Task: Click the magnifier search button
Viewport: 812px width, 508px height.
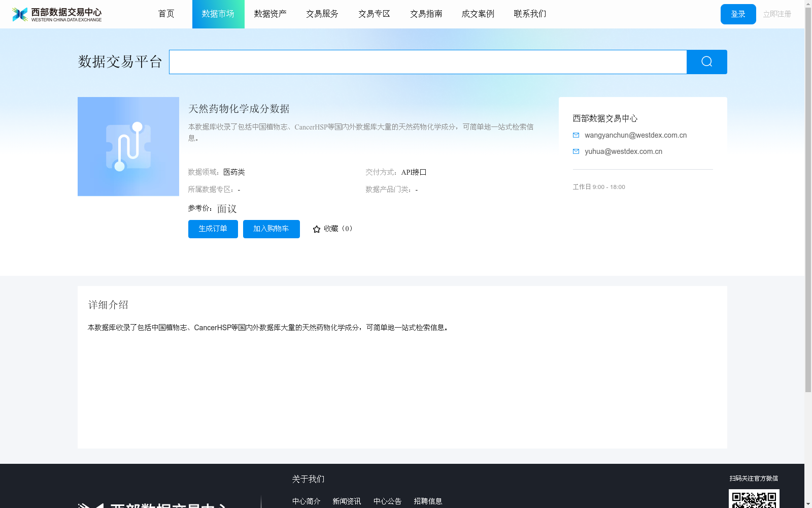Action: tap(706, 62)
